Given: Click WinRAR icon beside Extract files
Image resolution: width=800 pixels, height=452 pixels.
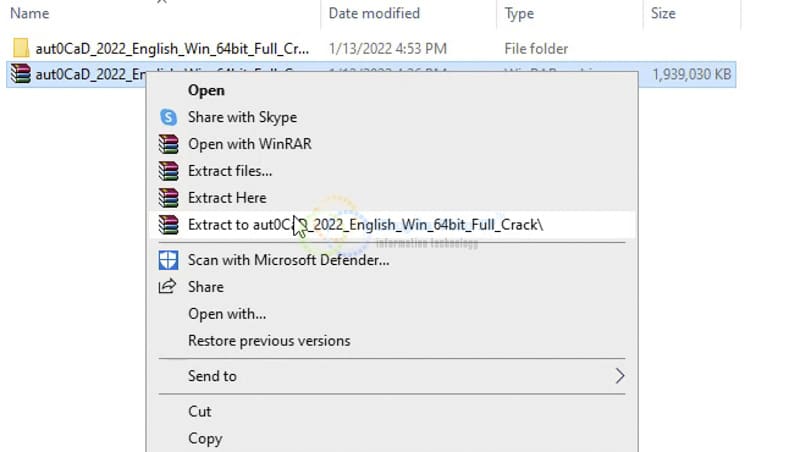Looking at the screenshot, I should (x=168, y=171).
